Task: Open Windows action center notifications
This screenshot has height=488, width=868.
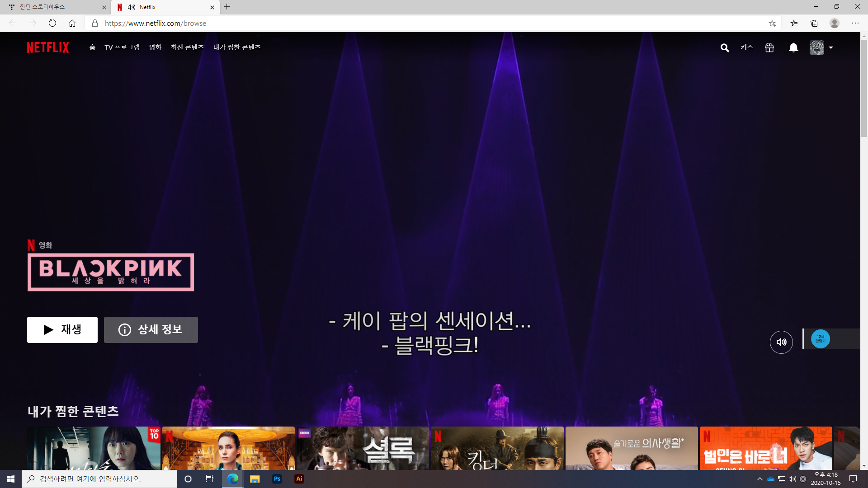Action: click(853, 479)
